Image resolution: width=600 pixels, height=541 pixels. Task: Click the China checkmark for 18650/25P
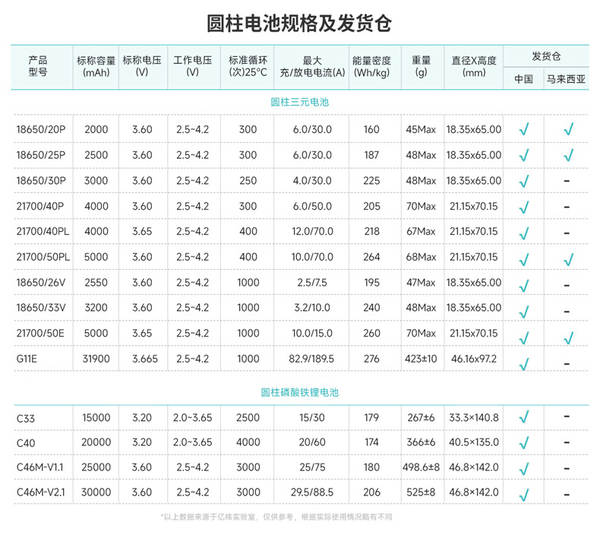524,155
